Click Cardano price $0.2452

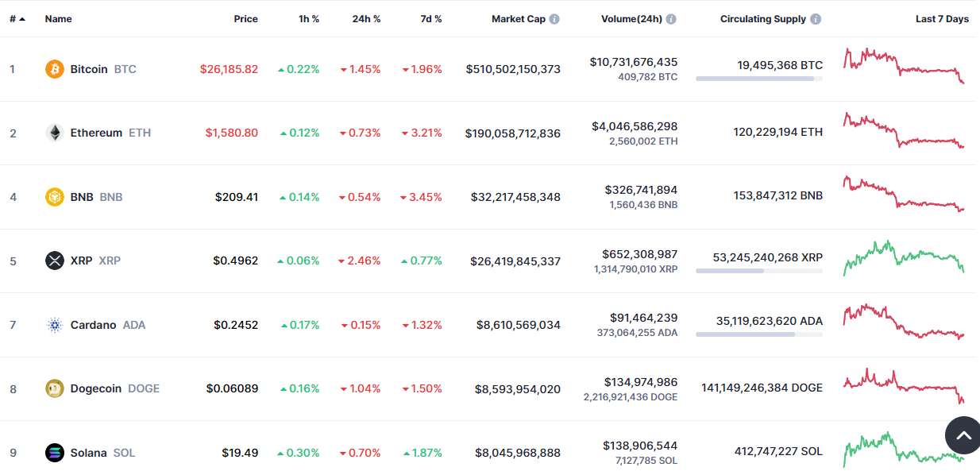click(236, 325)
